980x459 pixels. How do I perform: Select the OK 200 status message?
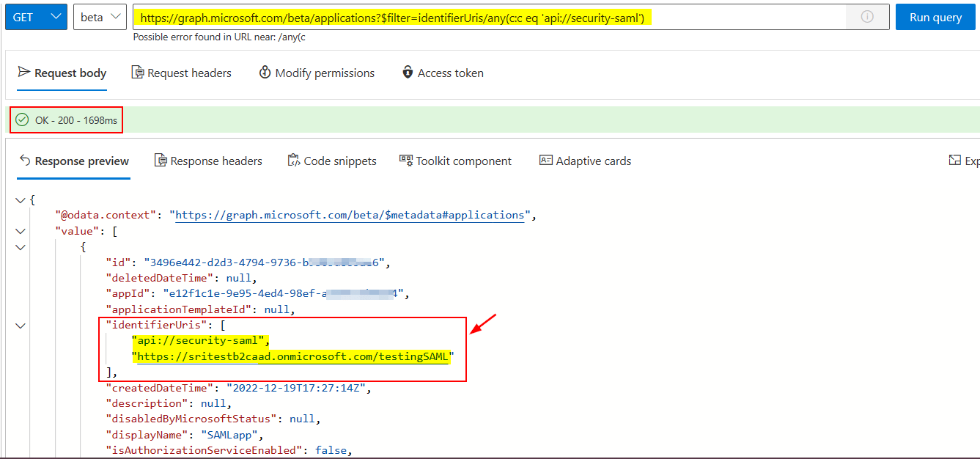pos(66,119)
